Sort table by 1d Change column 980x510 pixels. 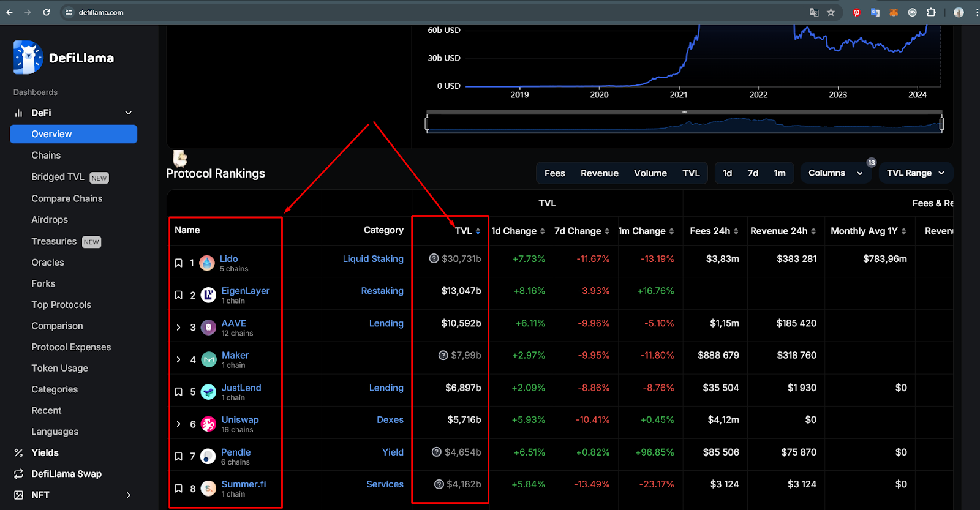coord(518,231)
